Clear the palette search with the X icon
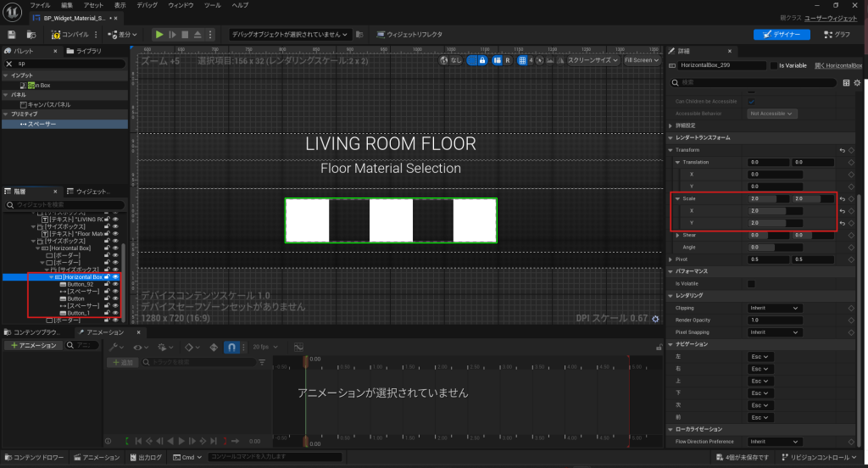 [9, 64]
